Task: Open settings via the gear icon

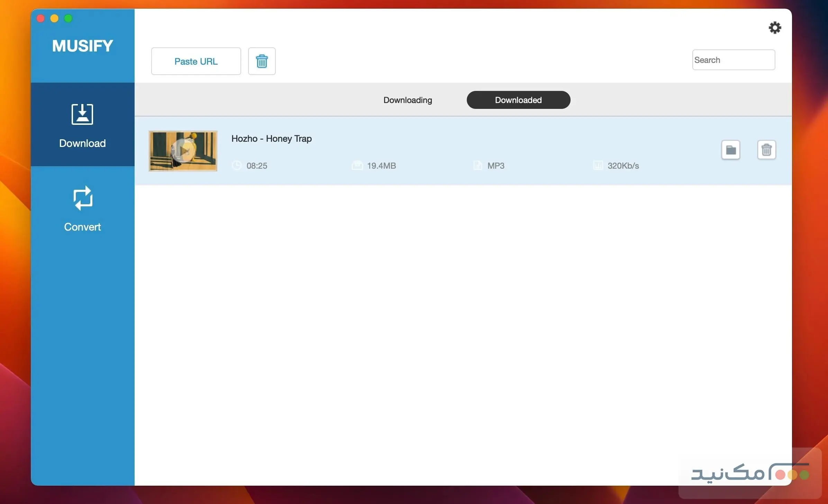Action: [775, 28]
